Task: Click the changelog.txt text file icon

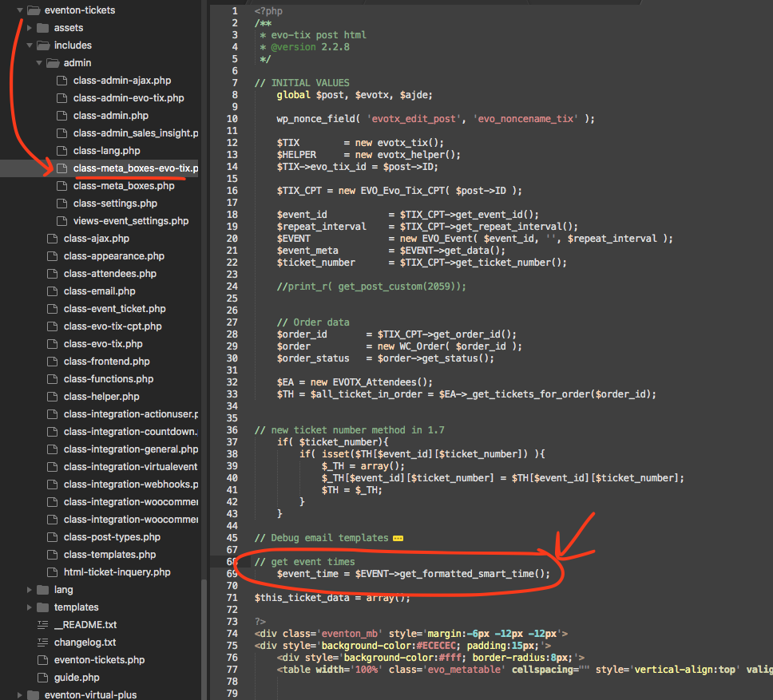Action: 43,643
